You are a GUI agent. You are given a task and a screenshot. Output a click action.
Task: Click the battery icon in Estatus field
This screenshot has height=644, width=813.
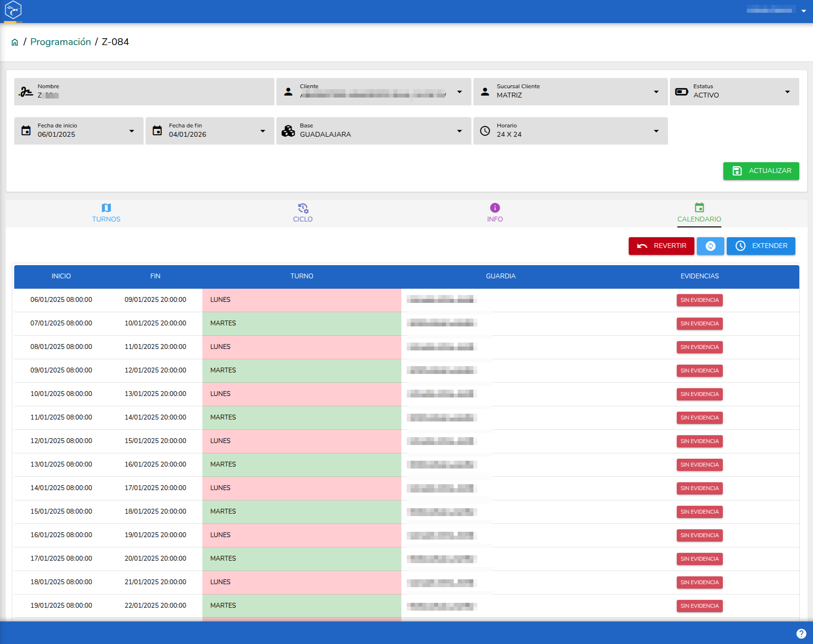682,92
